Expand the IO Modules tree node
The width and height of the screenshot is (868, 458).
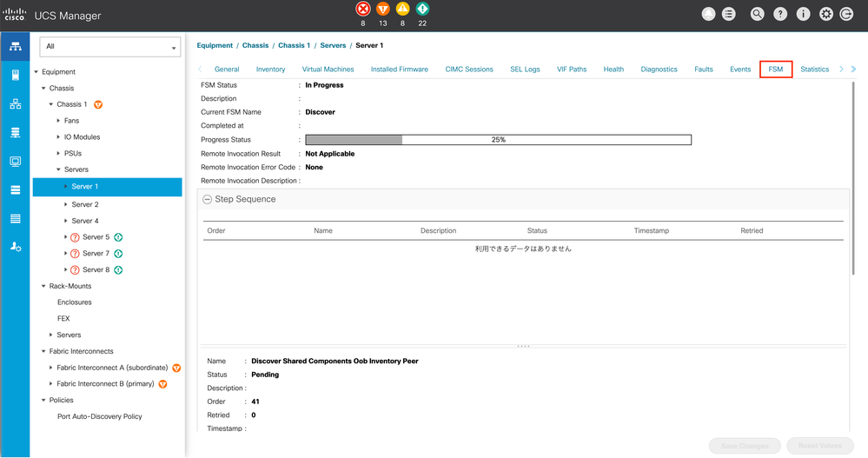(58, 136)
